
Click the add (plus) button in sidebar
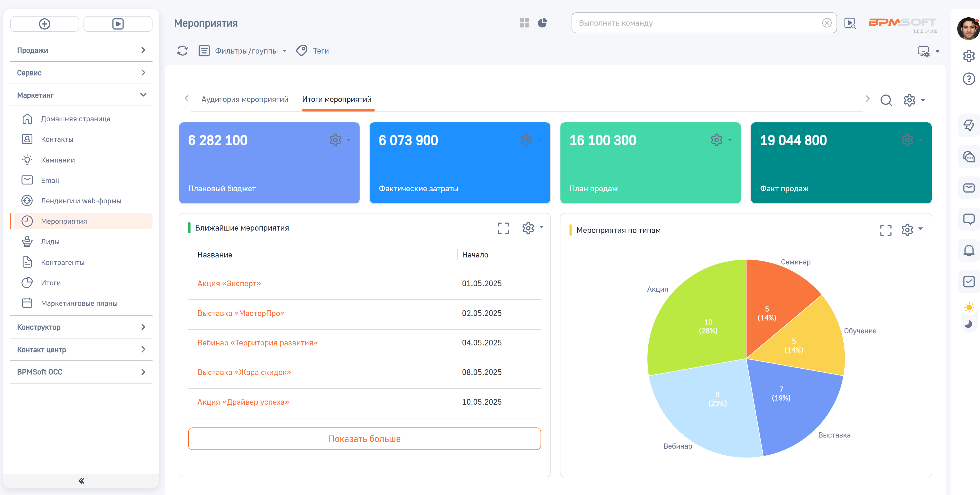click(x=44, y=24)
